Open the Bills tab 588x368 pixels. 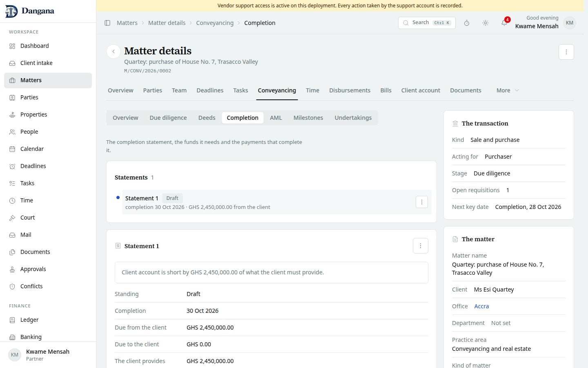(x=386, y=90)
